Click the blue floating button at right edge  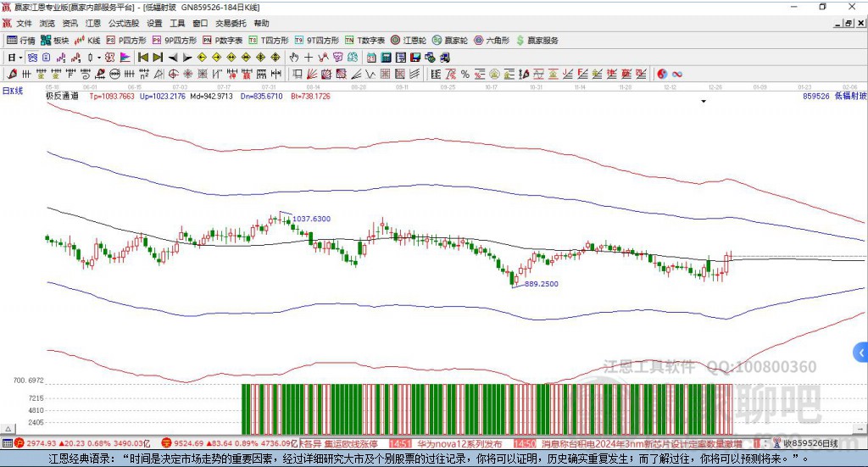tap(861, 352)
